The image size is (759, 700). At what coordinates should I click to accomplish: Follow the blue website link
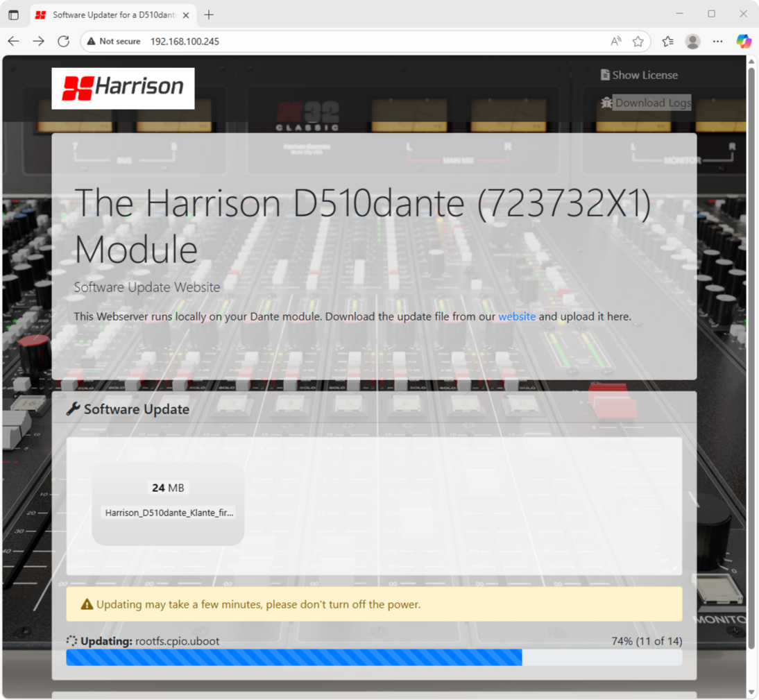point(517,316)
